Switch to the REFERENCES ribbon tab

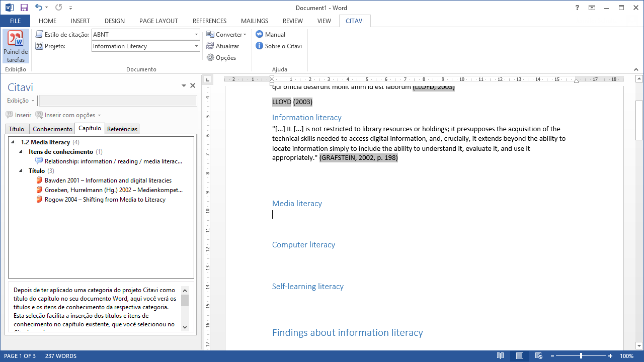209,21
